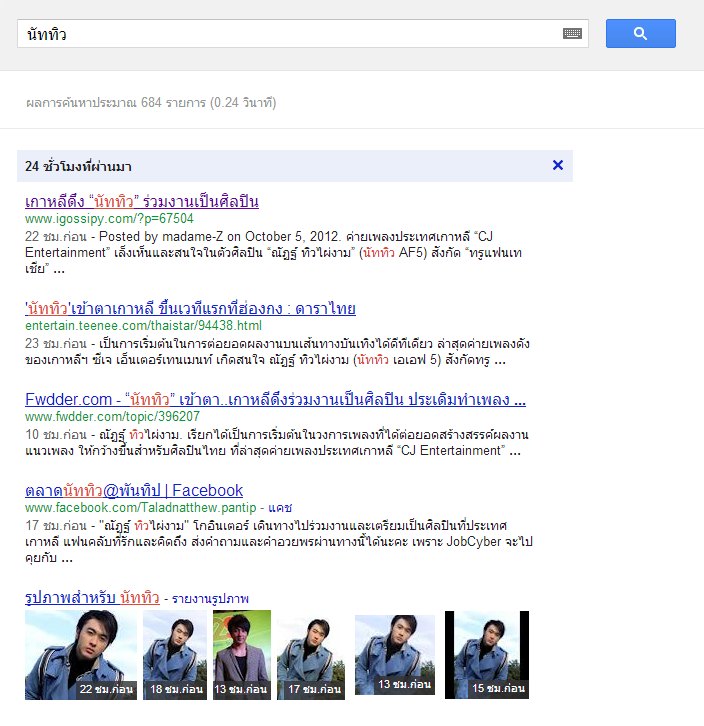This screenshot has height=726, width=704.
Task: Open the igossipy.com result headline link
Action: [142, 201]
